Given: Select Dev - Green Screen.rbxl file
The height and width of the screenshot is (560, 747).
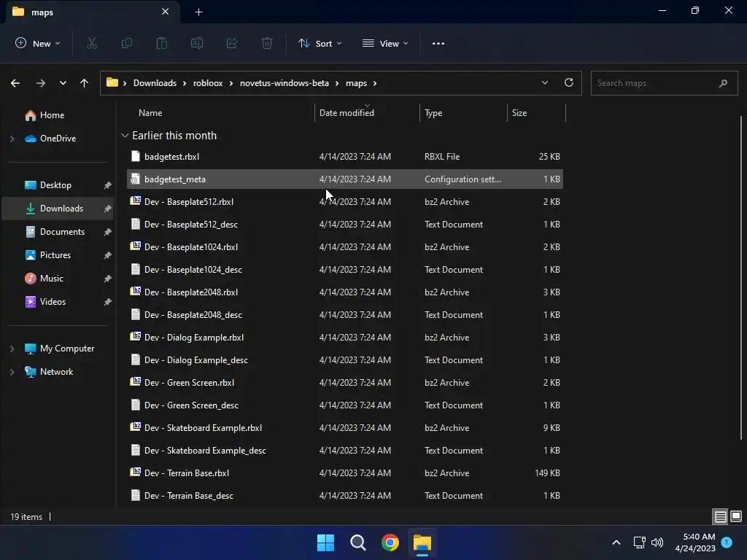Looking at the screenshot, I should (x=345, y=382).
